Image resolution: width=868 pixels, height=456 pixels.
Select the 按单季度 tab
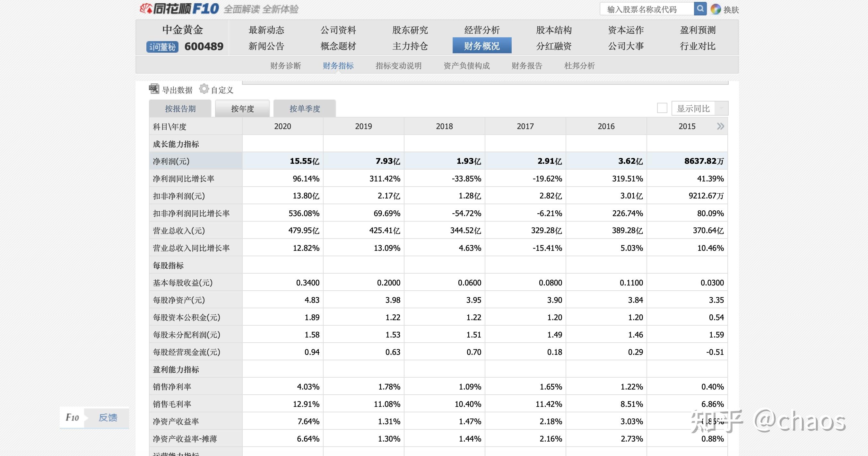305,109
